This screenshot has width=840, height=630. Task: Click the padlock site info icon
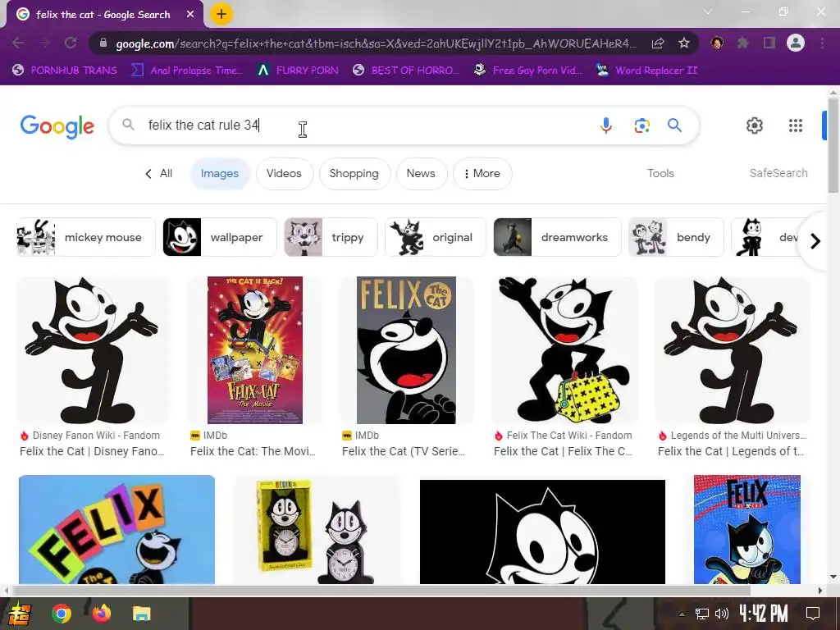(x=103, y=43)
